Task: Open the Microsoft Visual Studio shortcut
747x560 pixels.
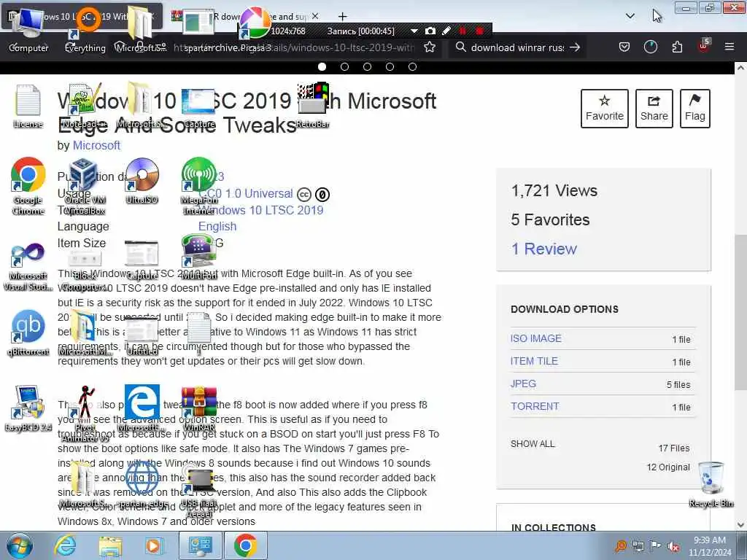Action: pos(28,267)
